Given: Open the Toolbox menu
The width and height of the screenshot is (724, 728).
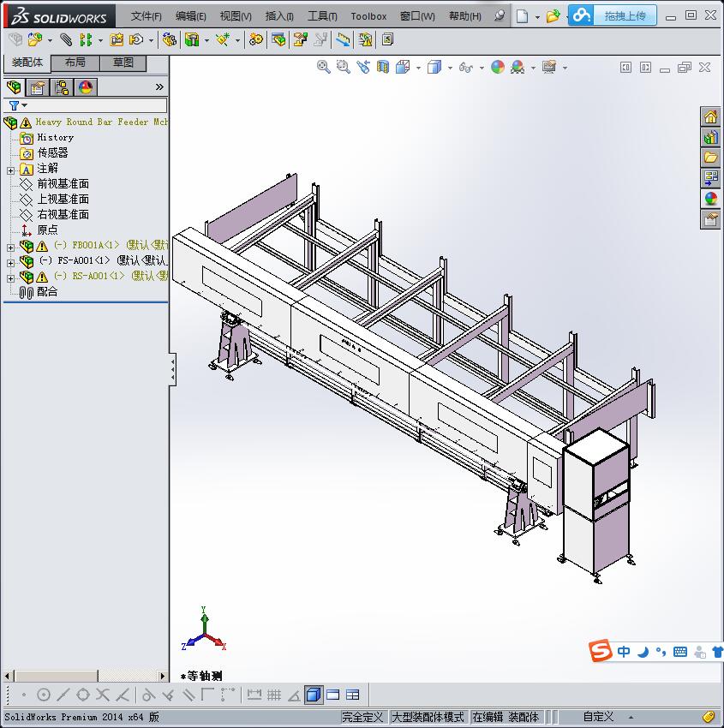Looking at the screenshot, I should coord(368,16).
